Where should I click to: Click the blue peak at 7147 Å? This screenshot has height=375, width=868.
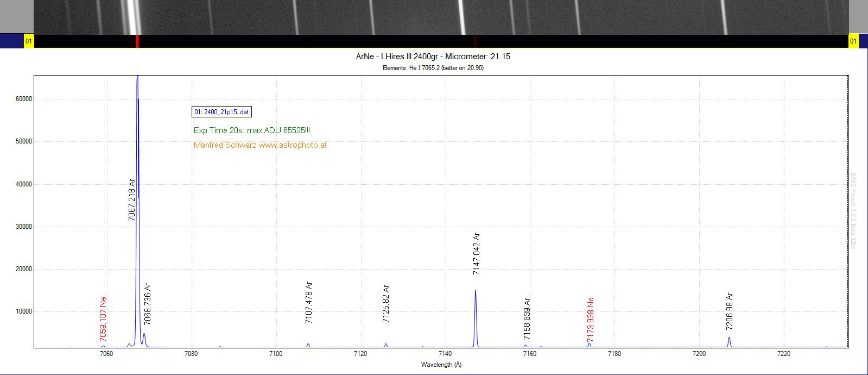pyautogui.click(x=476, y=318)
